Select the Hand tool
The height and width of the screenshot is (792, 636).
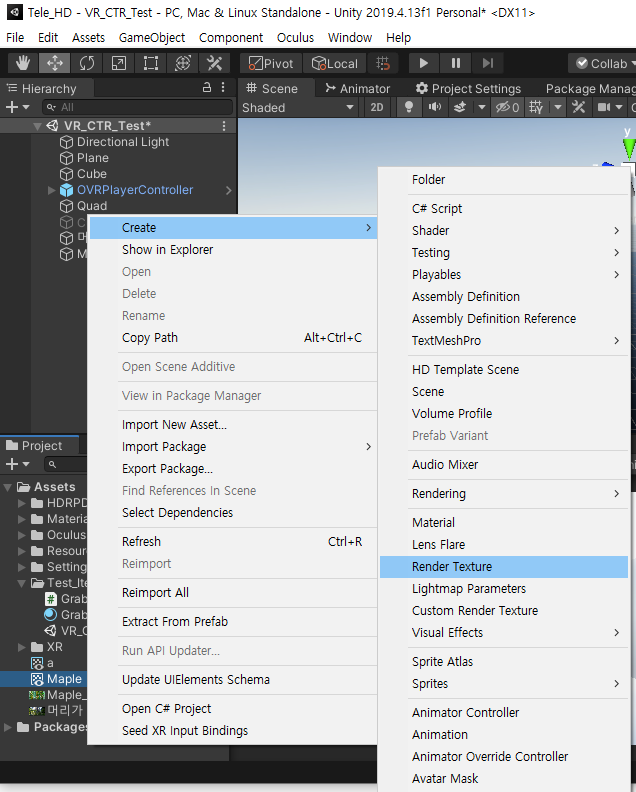click(22, 63)
